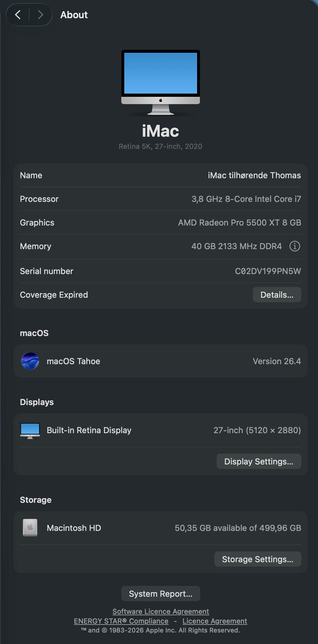This screenshot has width=318, height=644.
Task: Click the computer name field
Action: [161, 175]
